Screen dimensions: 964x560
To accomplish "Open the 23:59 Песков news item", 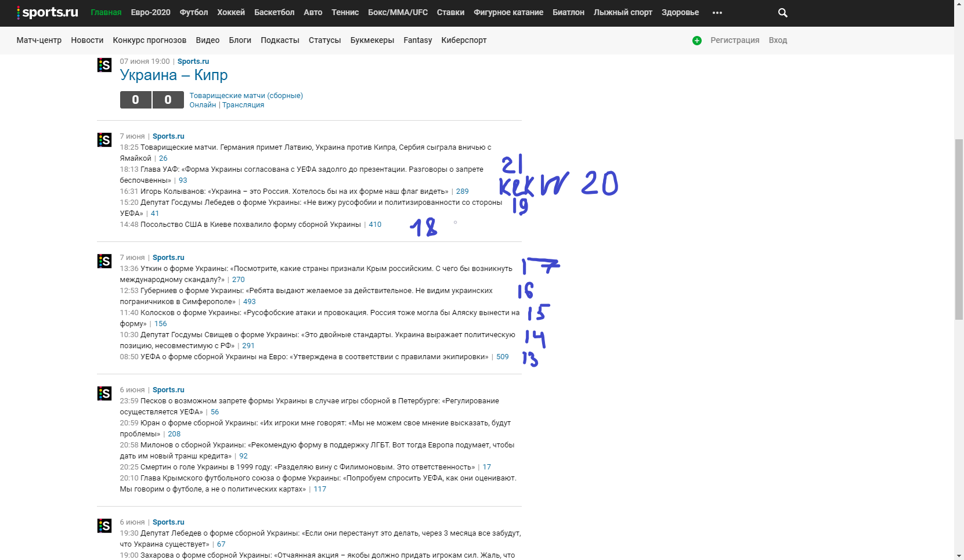I will pyautogui.click(x=309, y=406).
